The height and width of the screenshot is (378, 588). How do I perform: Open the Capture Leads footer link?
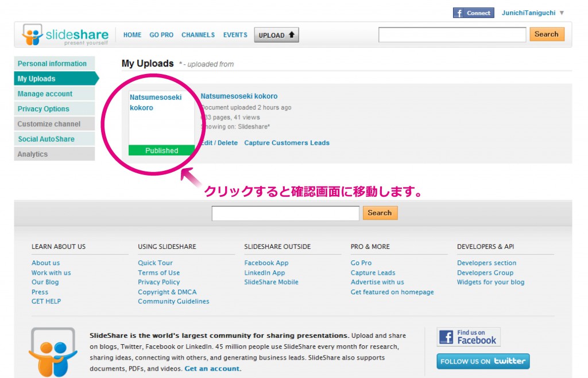(x=373, y=272)
